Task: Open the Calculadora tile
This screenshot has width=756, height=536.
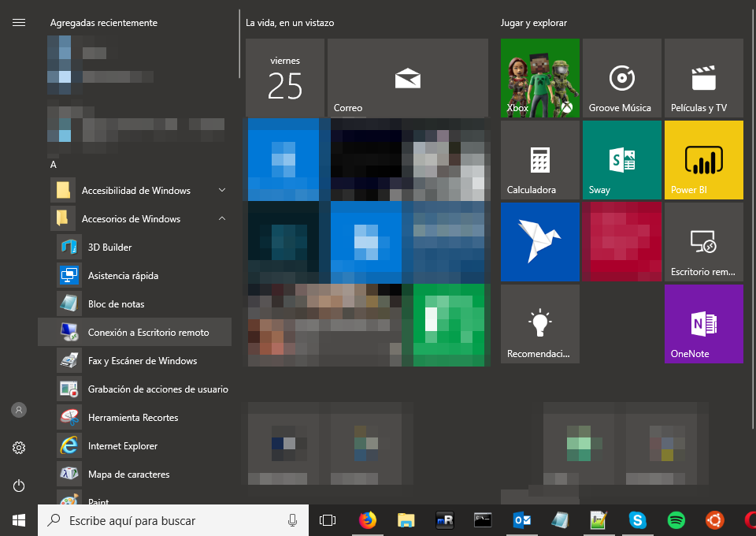Action: point(540,160)
